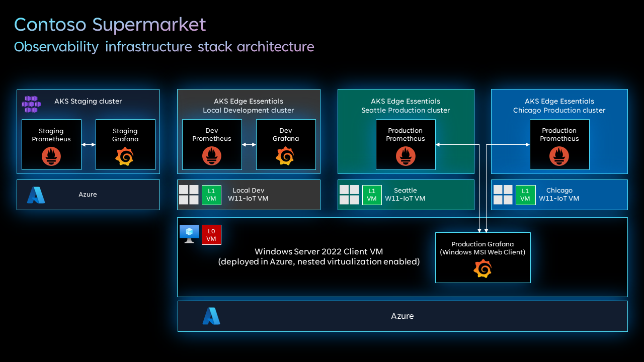Click the L1 VM badge for Seattle
The height and width of the screenshot is (362, 644).
pos(372,195)
